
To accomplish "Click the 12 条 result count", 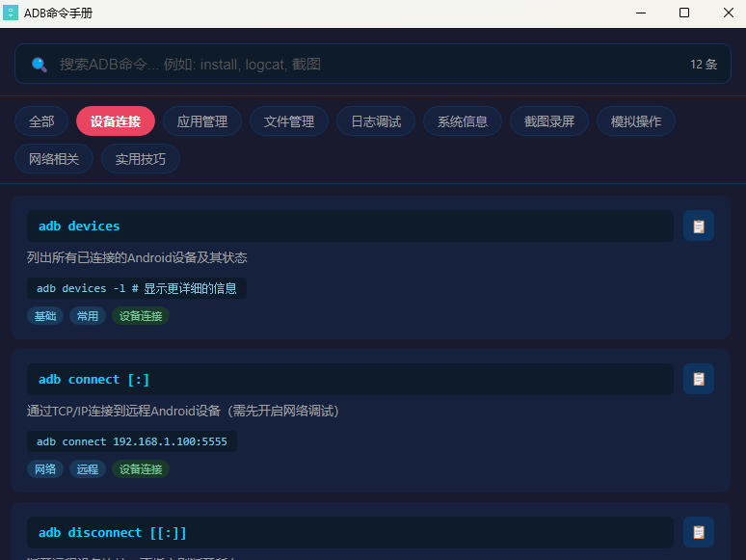I will point(704,65).
